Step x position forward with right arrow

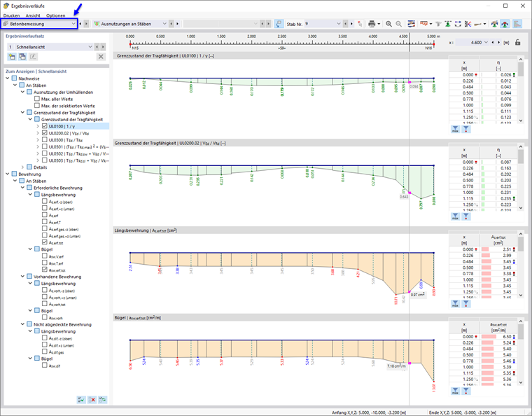point(498,43)
